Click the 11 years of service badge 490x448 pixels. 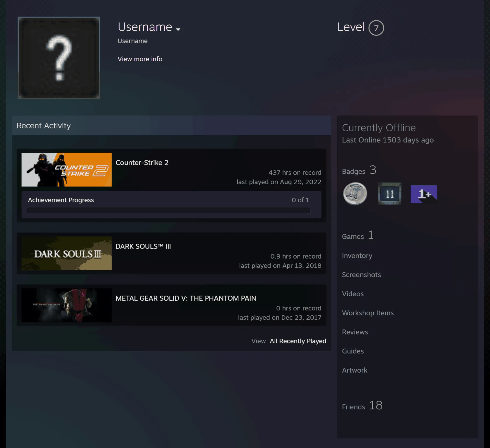click(389, 194)
